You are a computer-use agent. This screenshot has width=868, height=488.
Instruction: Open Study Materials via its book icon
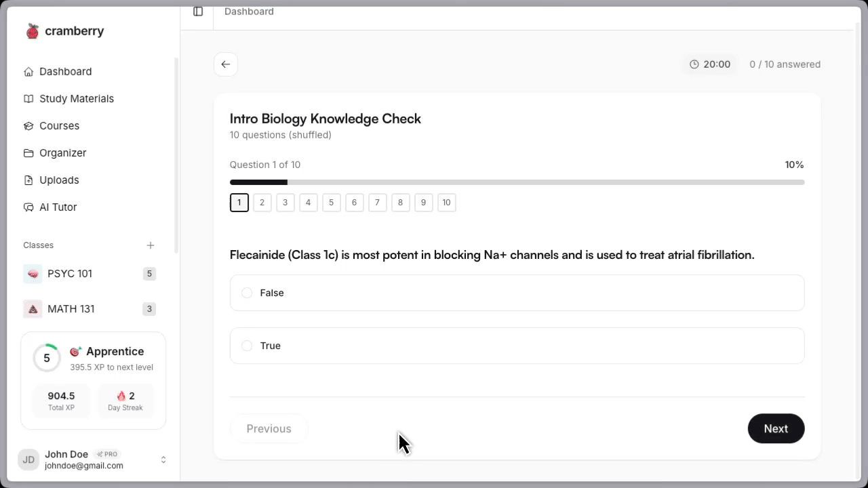28,98
